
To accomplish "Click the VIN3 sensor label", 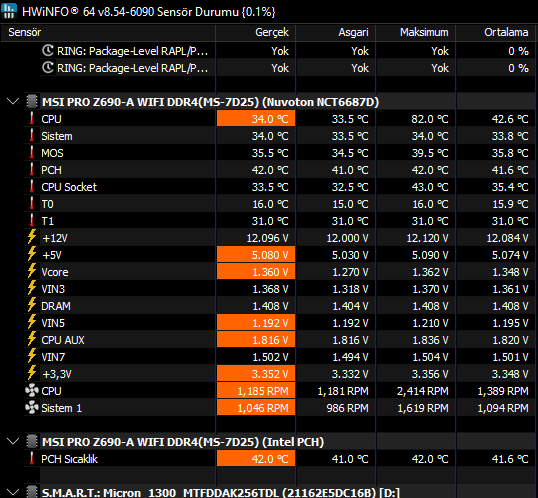I will pyautogui.click(x=53, y=289).
